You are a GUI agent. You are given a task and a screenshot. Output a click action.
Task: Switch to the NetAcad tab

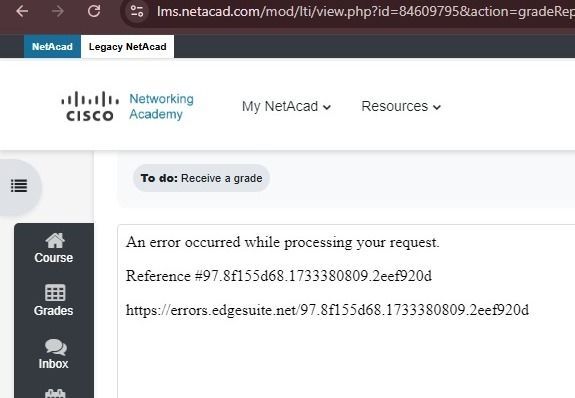click(x=52, y=47)
